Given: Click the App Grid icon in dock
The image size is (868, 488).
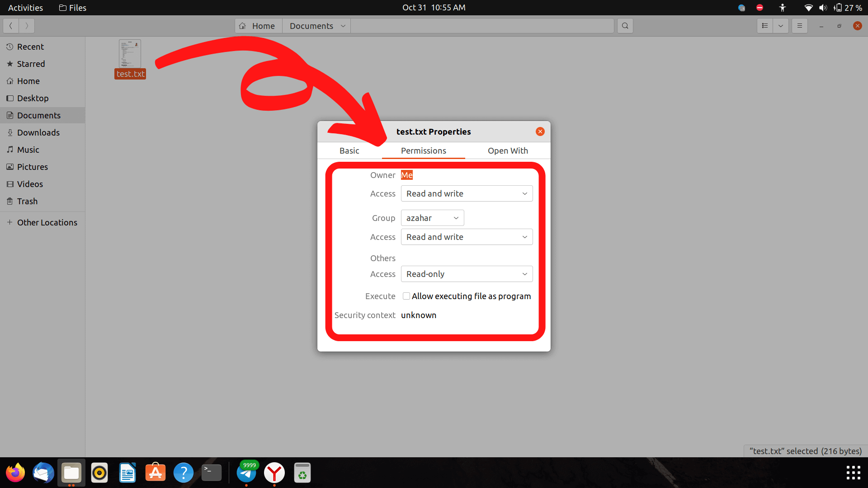Looking at the screenshot, I should pyautogui.click(x=854, y=473).
